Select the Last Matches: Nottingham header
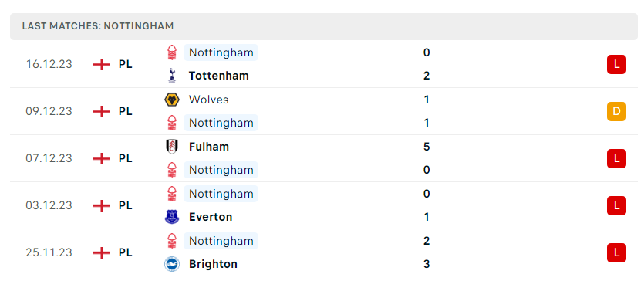The height and width of the screenshot is (281, 644). click(324, 26)
